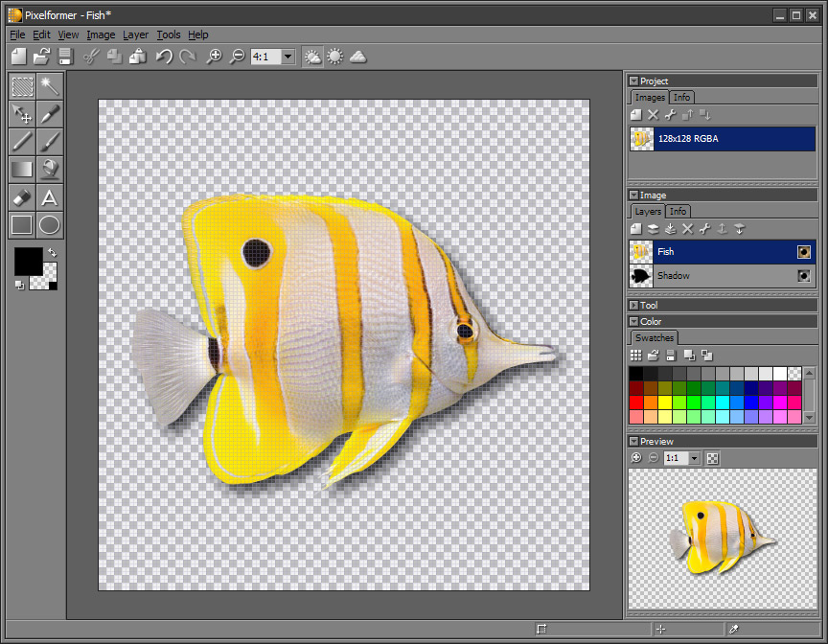
Task: Expand the collapsed Tool panel
Action: point(633,306)
